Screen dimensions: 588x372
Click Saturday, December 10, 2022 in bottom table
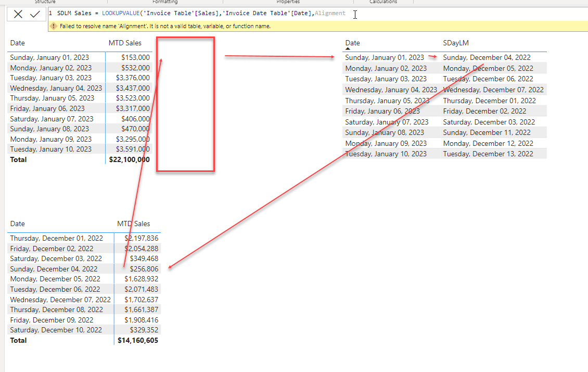coord(56,330)
